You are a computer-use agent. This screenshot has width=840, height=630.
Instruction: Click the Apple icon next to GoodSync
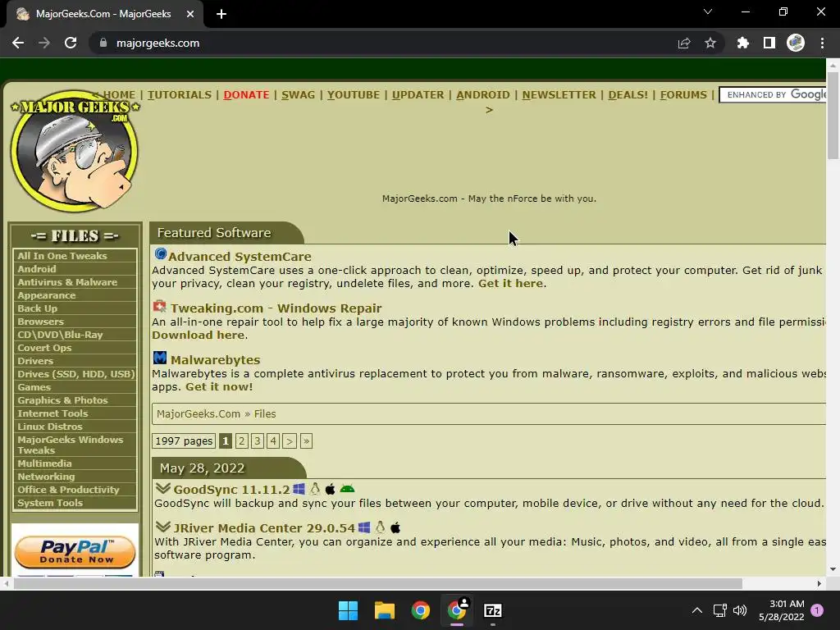tap(331, 489)
